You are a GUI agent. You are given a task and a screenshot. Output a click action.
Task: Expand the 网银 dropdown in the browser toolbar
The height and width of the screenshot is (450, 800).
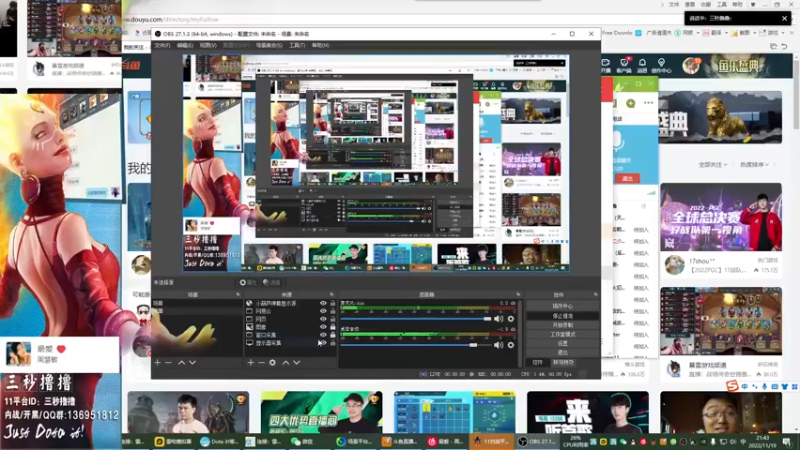click(x=697, y=33)
